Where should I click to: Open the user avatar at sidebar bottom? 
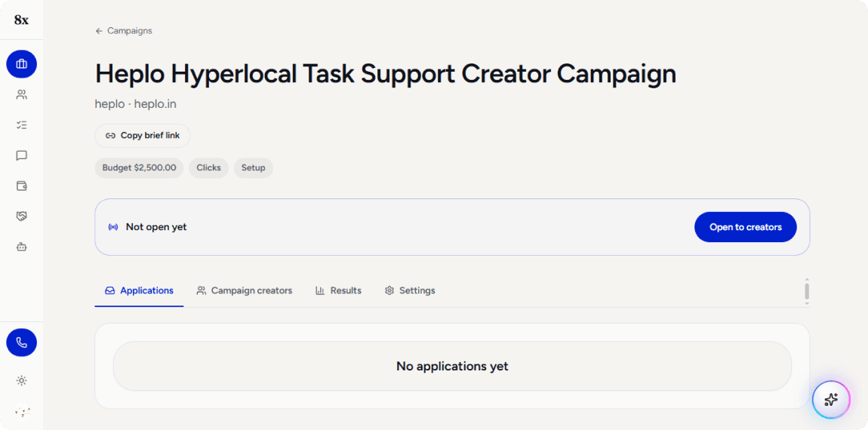(22, 412)
